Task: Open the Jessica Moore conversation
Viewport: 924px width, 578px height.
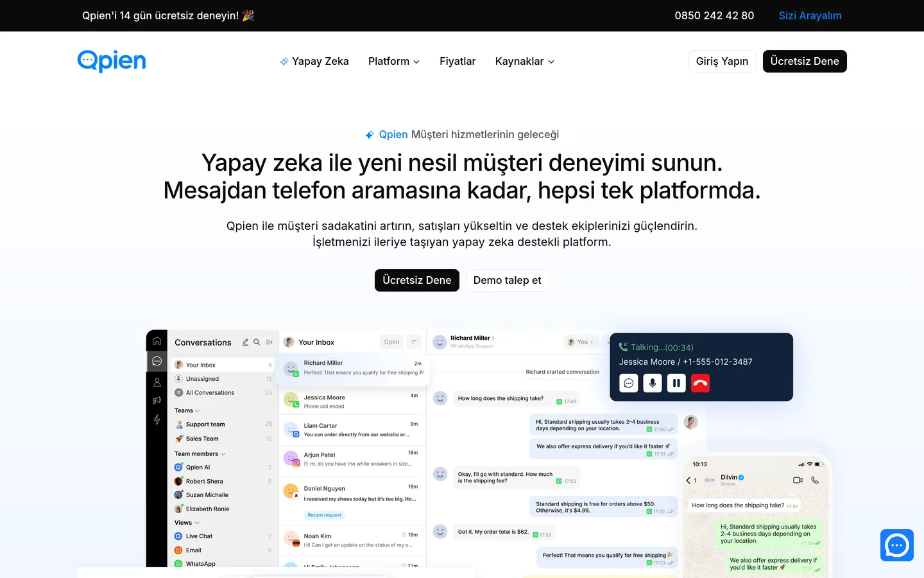Action: (x=352, y=401)
